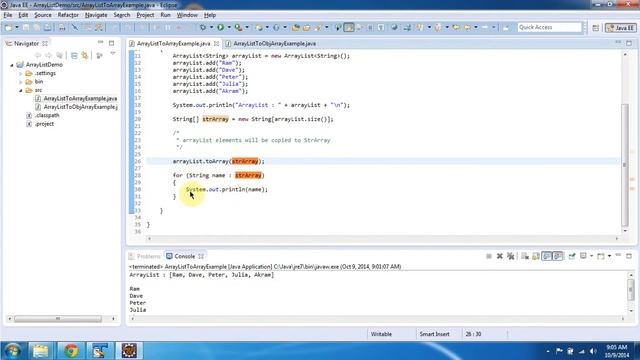Open the Source menu

(42, 15)
